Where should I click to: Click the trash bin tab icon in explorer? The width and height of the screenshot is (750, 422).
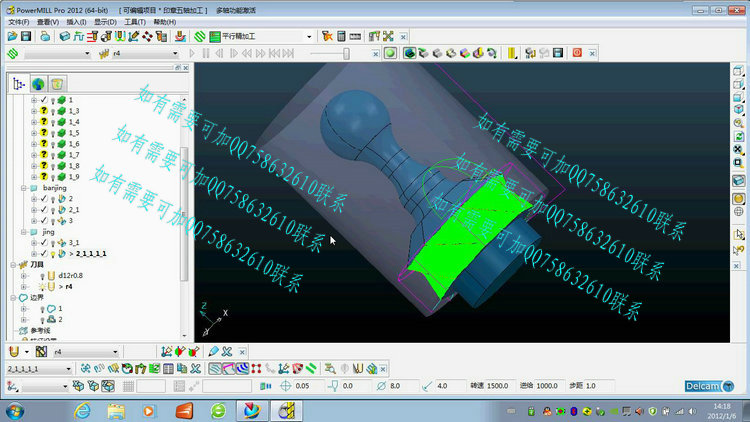click(x=57, y=84)
